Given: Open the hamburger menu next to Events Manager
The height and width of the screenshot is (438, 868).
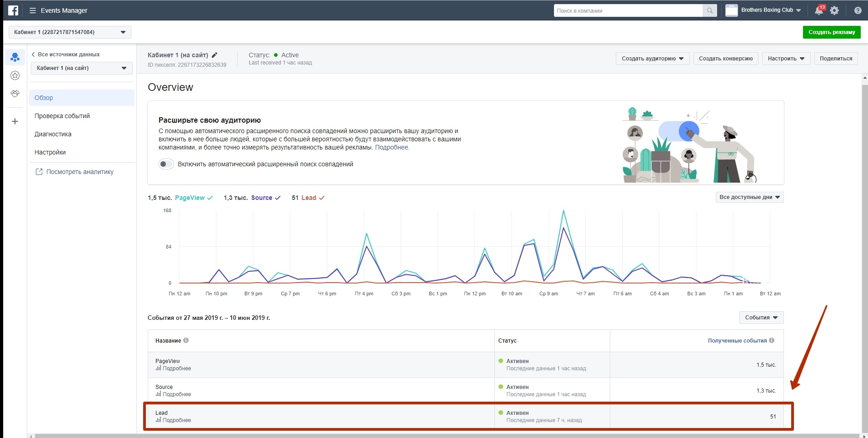Looking at the screenshot, I should coord(33,10).
